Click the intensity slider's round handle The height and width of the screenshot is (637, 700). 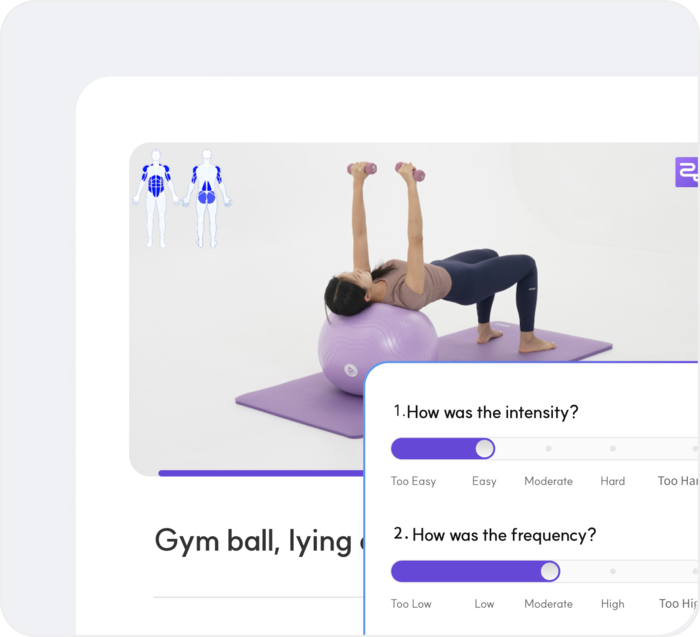pos(484,448)
